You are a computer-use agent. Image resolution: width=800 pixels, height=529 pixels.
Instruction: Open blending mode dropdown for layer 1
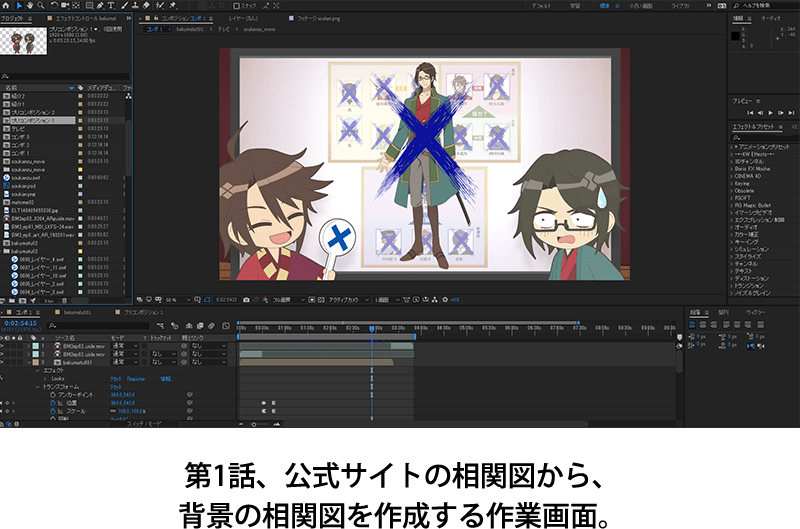click(x=125, y=346)
